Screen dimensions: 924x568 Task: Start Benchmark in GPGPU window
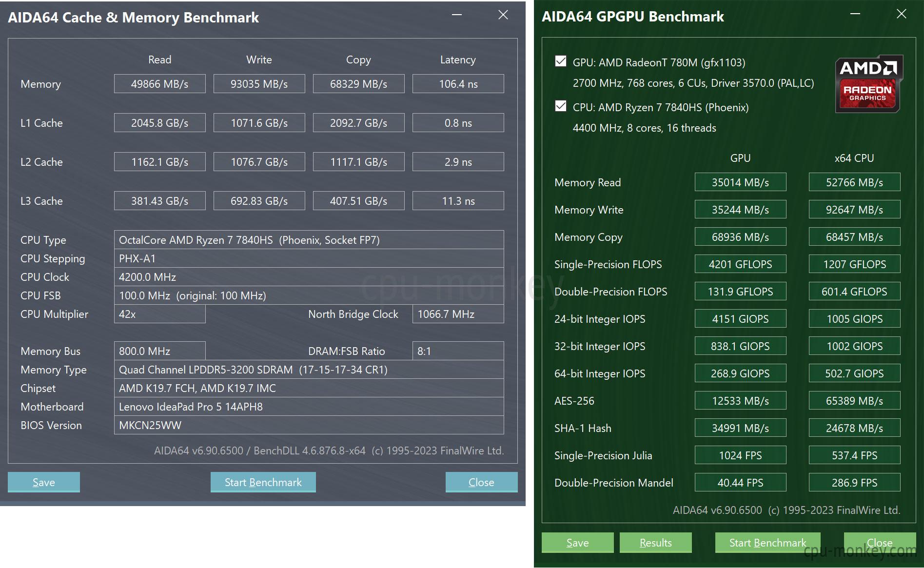pos(768,543)
